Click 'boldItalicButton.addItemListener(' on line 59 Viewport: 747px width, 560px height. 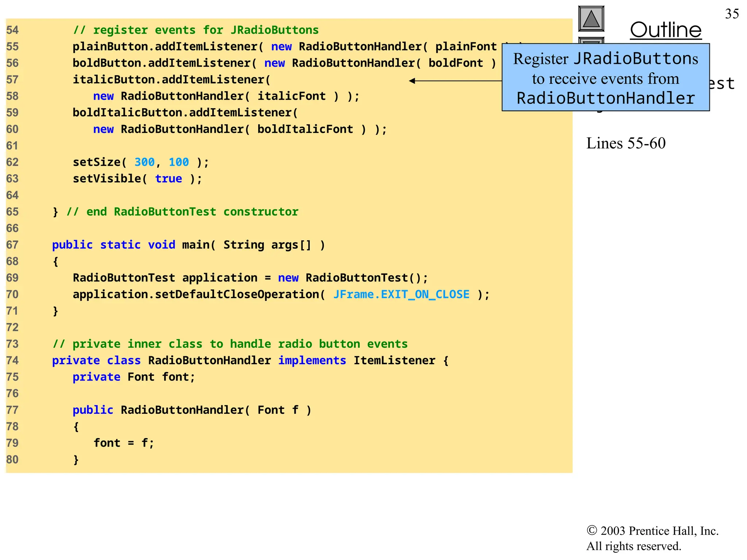(185, 113)
